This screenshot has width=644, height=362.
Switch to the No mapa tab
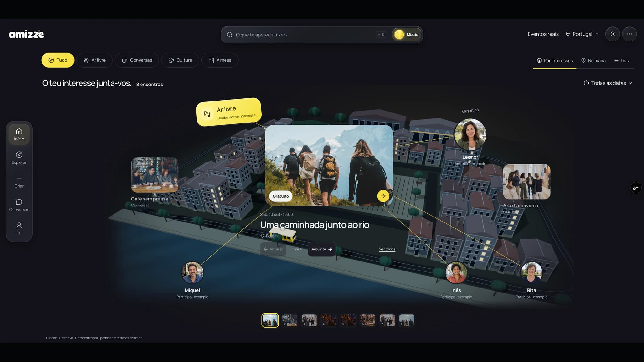(593, 61)
